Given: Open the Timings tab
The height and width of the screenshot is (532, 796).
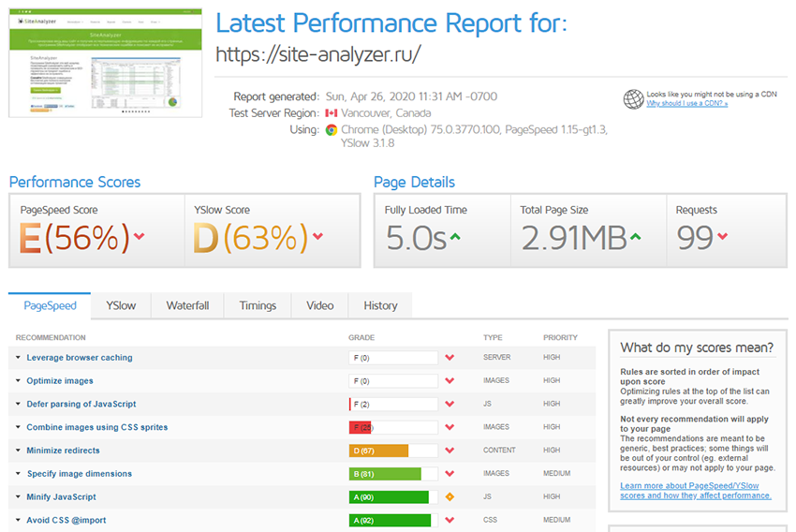Looking at the screenshot, I should 258,305.
